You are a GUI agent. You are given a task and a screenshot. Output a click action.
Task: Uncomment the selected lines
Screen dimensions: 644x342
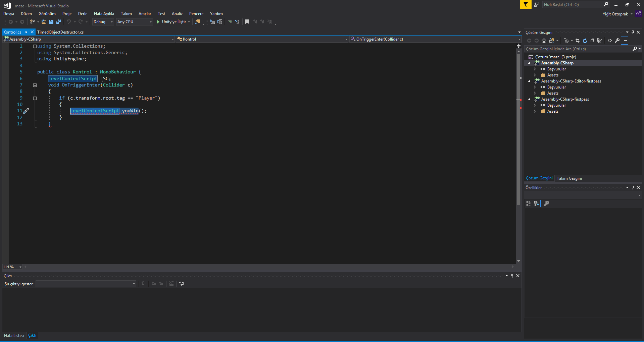(237, 22)
